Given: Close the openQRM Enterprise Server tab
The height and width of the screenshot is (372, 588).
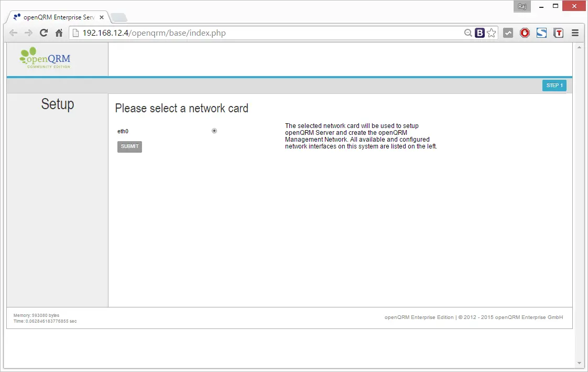Looking at the screenshot, I should (x=102, y=17).
